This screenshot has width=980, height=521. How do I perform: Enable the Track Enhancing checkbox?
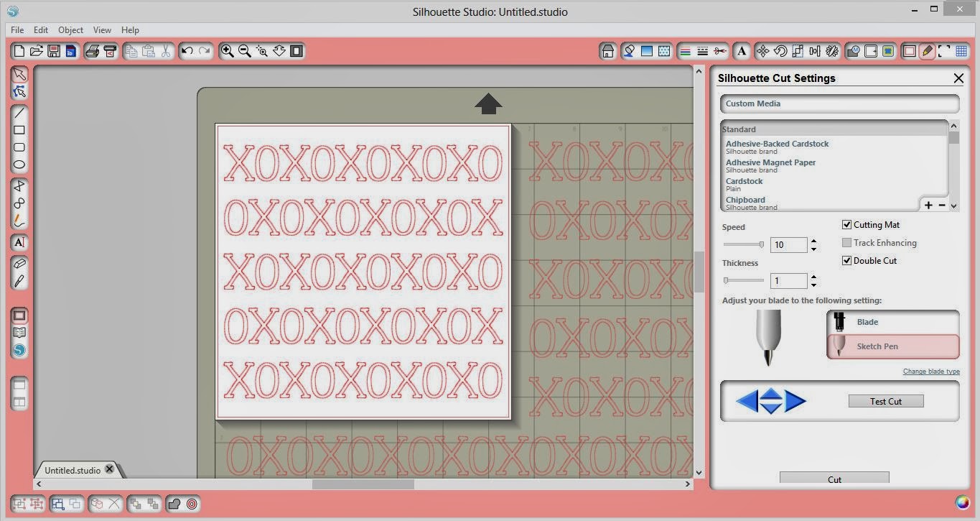[846, 243]
